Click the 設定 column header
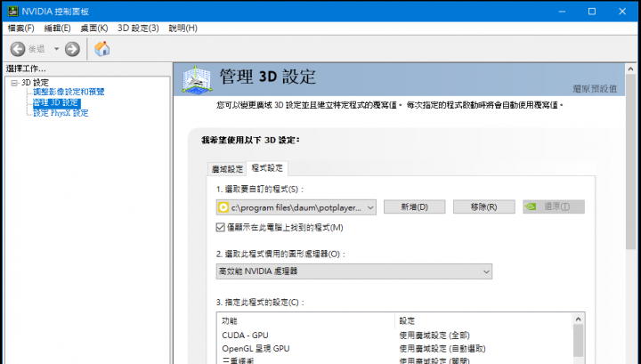 tap(483, 321)
